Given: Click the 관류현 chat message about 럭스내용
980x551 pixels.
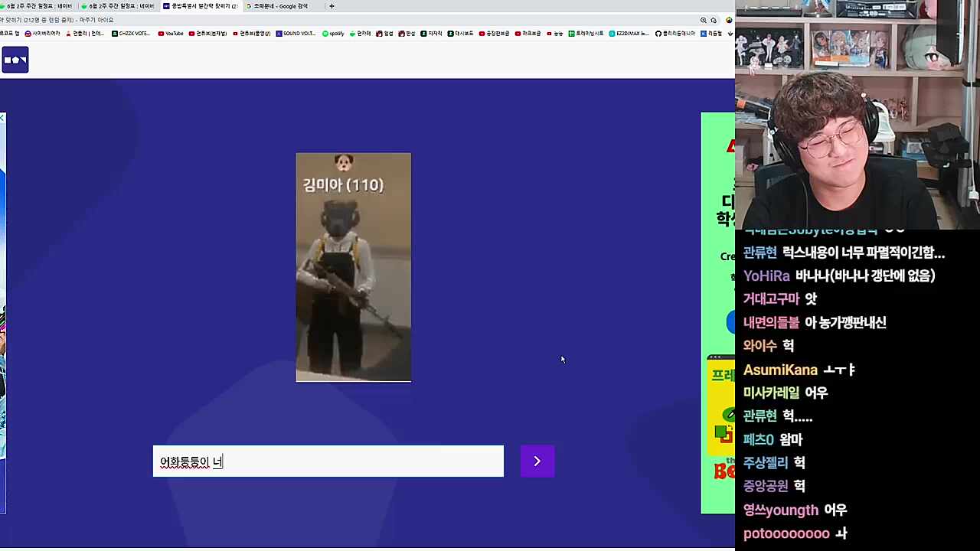Looking at the screenshot, I should (x=844, y=253).
